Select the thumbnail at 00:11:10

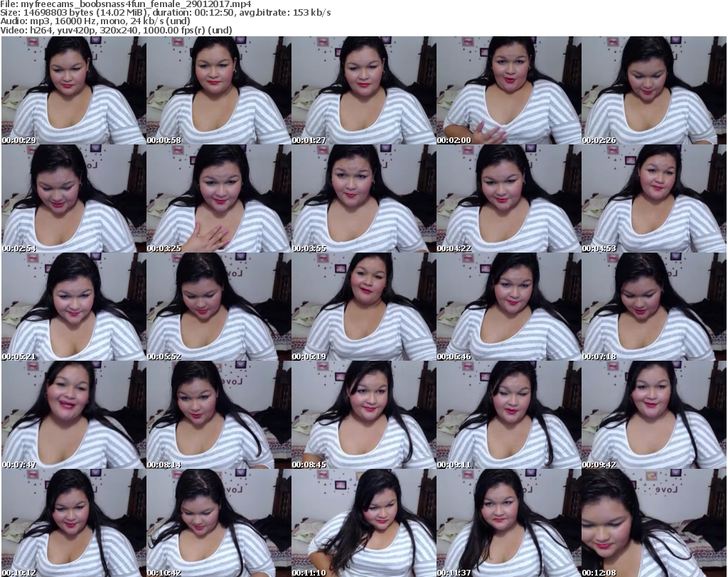363,523
